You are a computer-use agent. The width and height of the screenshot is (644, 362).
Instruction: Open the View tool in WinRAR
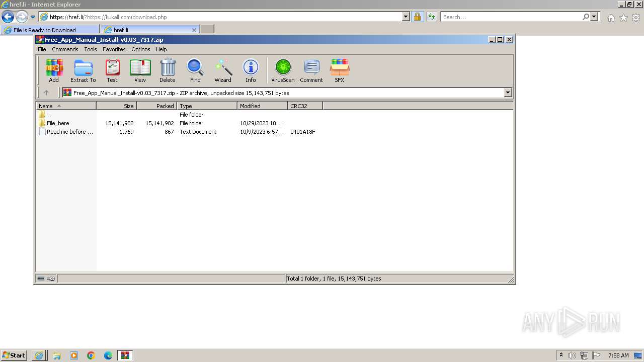[x=140, y=70]
